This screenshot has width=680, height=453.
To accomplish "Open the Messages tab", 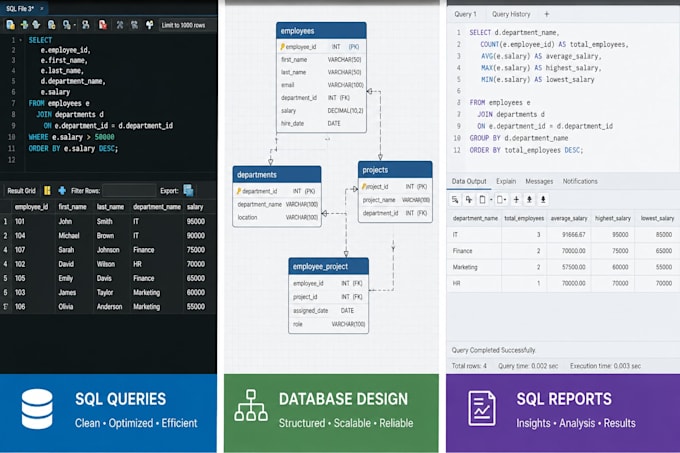I will click(x=539, y=181).
